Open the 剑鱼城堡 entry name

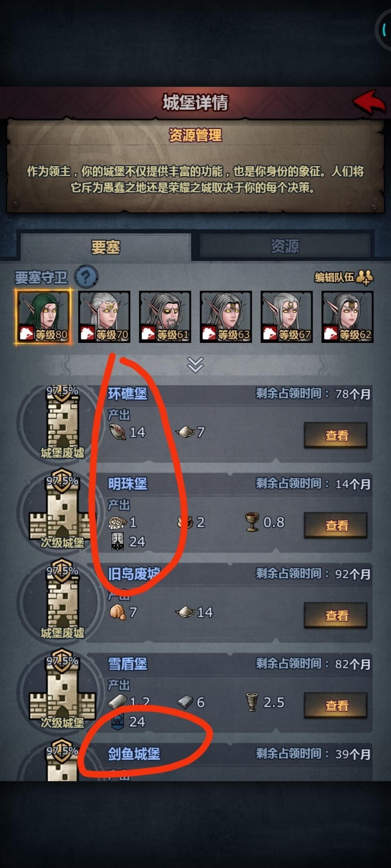(x=134, y=754)
